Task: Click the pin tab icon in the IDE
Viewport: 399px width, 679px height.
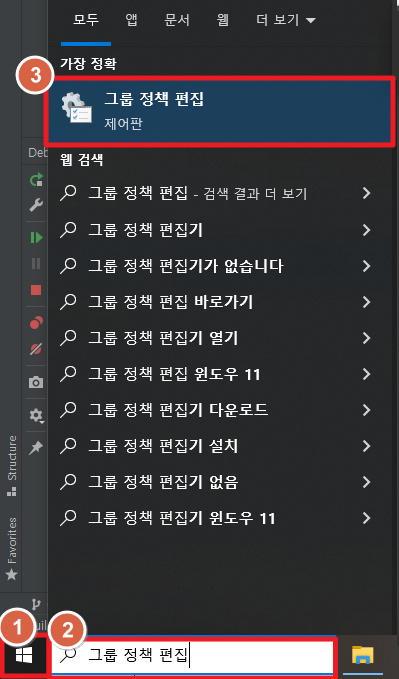Action: tap(36, 448)
